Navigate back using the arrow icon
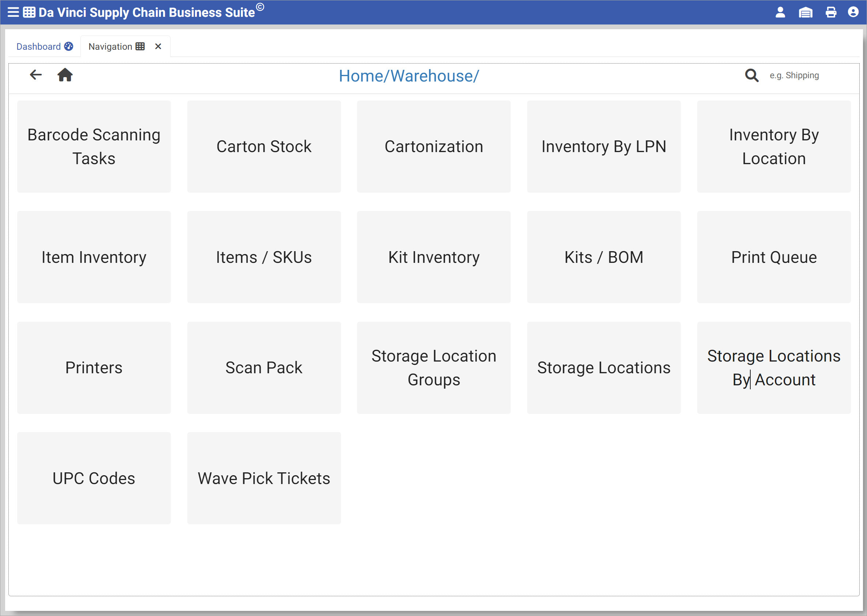 tap(36, 75)
